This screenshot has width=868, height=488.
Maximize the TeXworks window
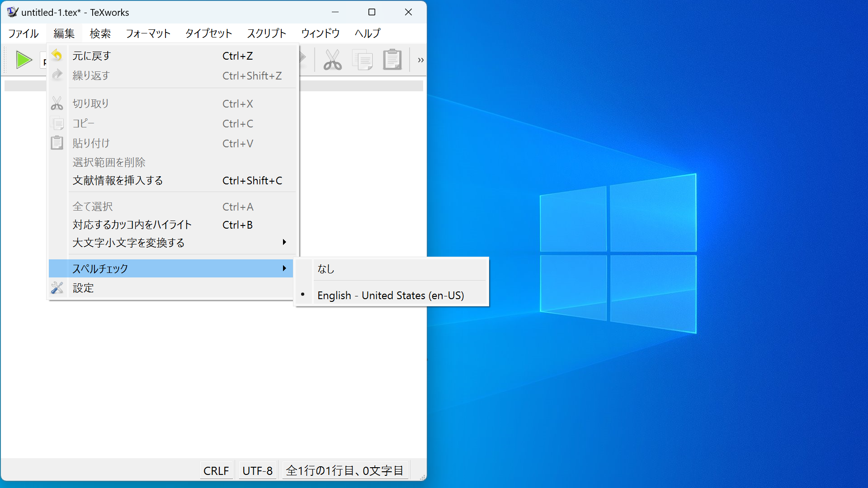pos(372,12)
